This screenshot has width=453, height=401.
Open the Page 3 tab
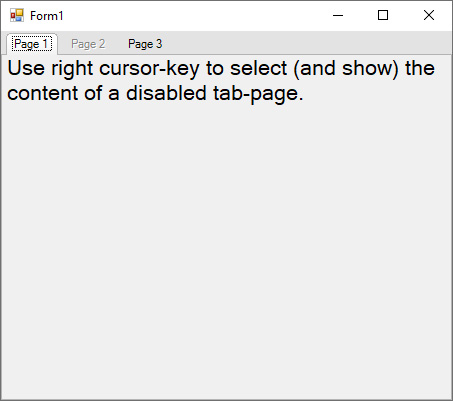click(x=145, y=44)
